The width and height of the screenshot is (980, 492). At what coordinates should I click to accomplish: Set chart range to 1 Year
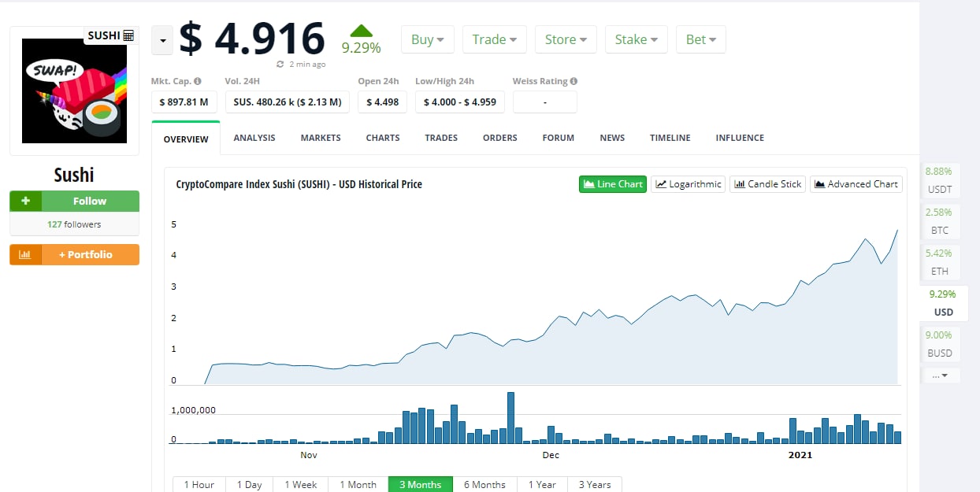[x=542, y=484]
